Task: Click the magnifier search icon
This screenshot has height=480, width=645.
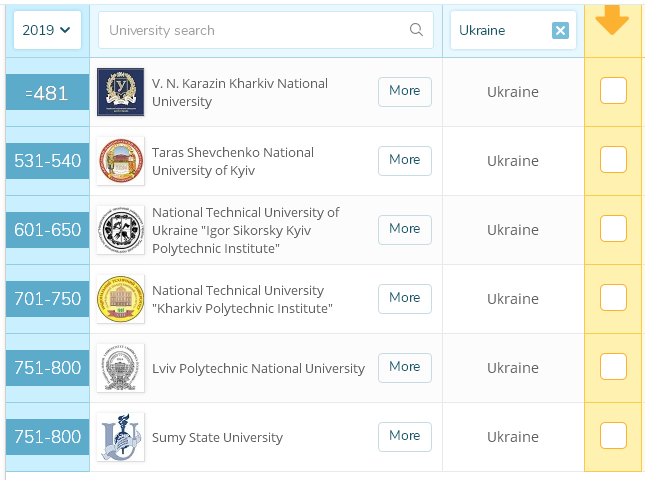Action: pyautogui.click(x=417, y=30)
